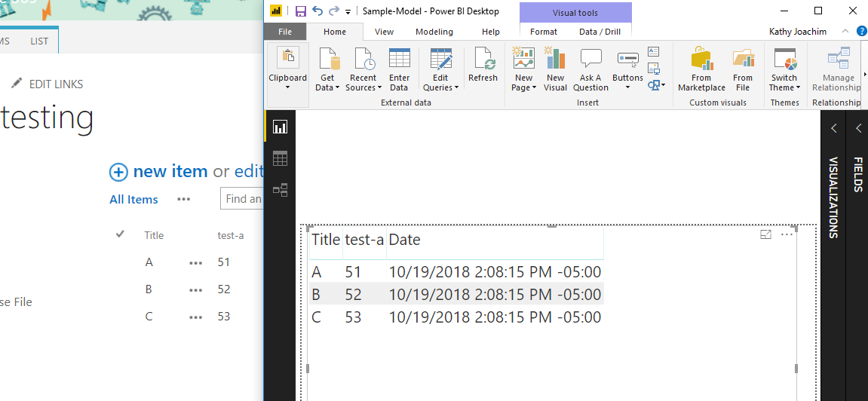Click the Edit Queries icon

click(441, 59)
